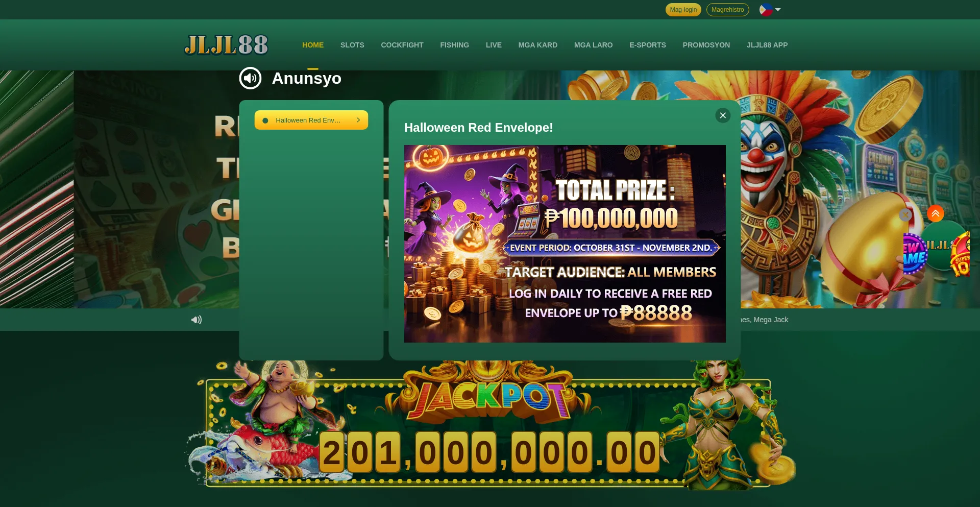Click the Mag-login button
980x507 pixels.
683,10
